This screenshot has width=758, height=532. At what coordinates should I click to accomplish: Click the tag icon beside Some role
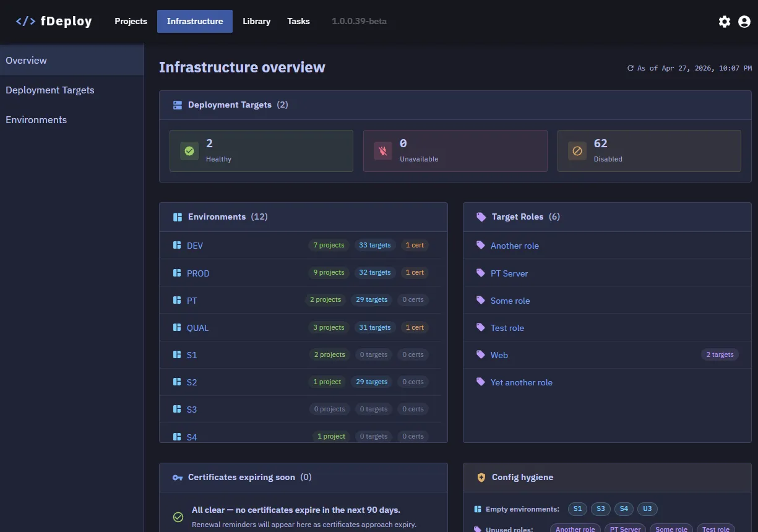481,300
